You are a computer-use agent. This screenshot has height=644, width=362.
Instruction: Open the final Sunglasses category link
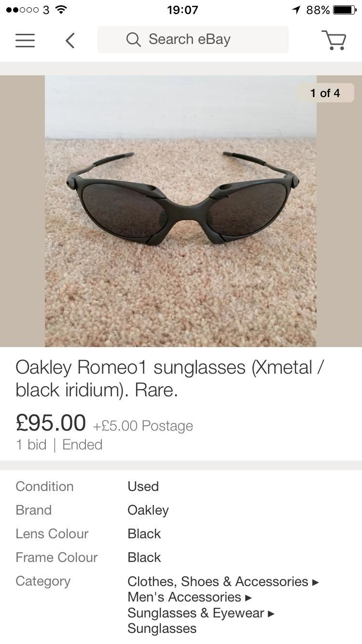[x=162, y=629]
